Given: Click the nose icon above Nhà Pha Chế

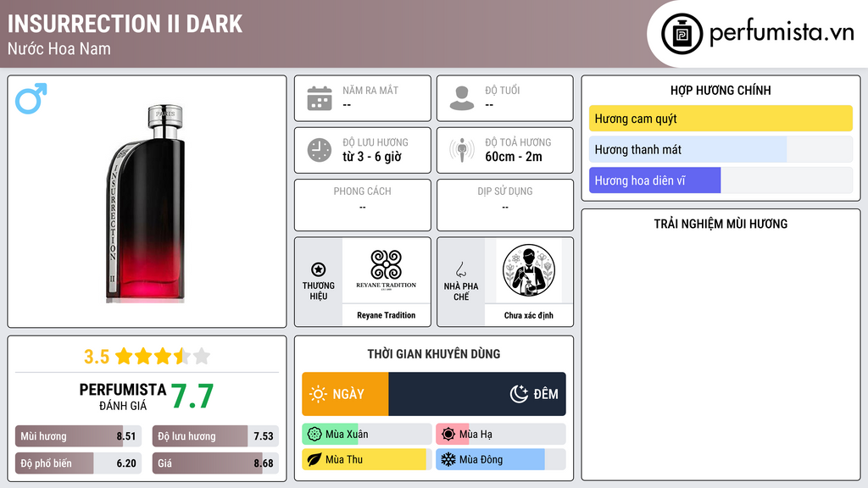Looking at the screenshot, I should click(x=460, y=269).
